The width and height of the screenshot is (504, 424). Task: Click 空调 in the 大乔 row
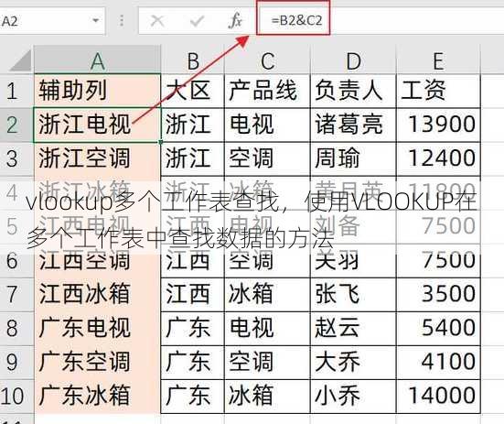click(267, 363)
